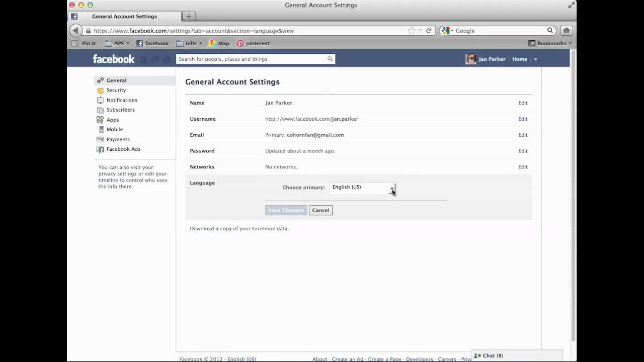
Task: Click the cohornfan@gmail.com email text
Action: 315,135
